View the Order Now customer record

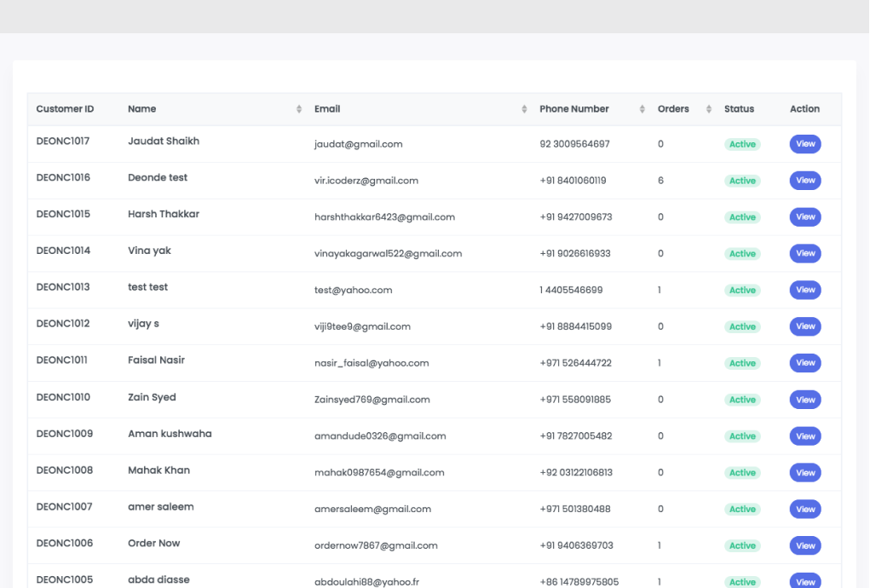[805, 546]
